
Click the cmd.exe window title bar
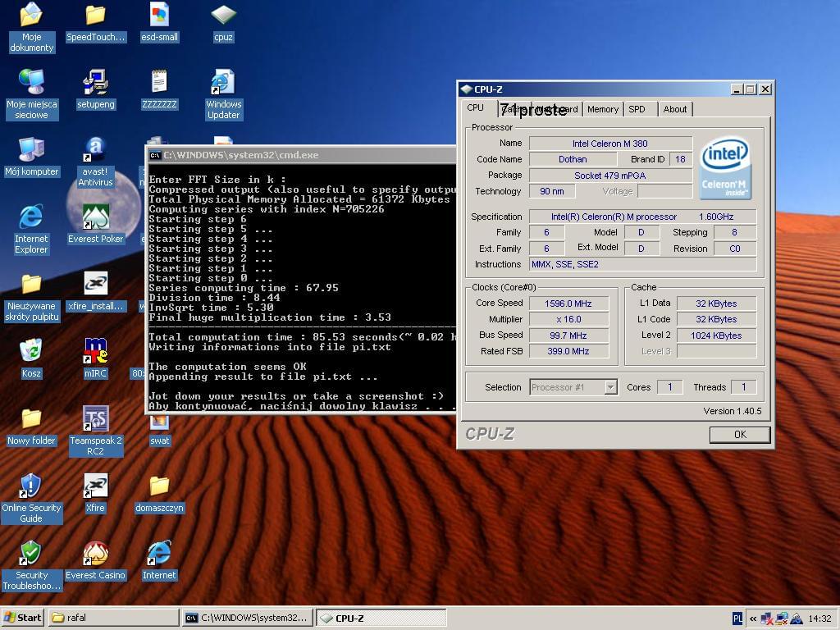[301, 155]
